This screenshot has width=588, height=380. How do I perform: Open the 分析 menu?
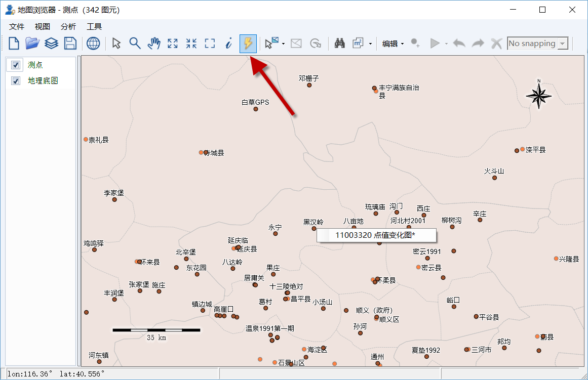(x=68, y=27)
